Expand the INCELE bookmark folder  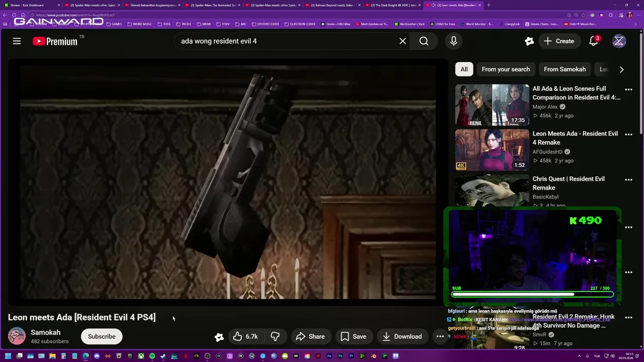click(184, 24)
